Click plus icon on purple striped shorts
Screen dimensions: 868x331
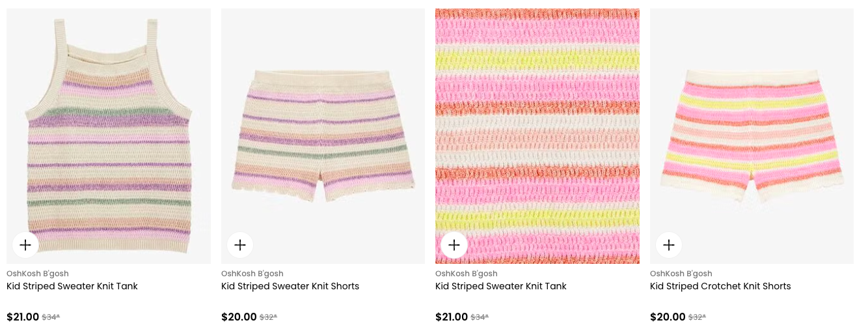[x=240, y=245]
